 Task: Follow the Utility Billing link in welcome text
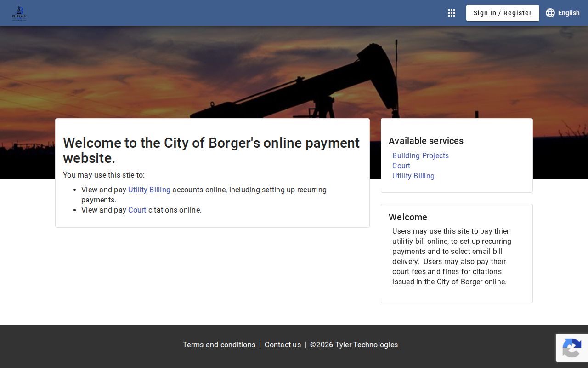pos(149,190)
